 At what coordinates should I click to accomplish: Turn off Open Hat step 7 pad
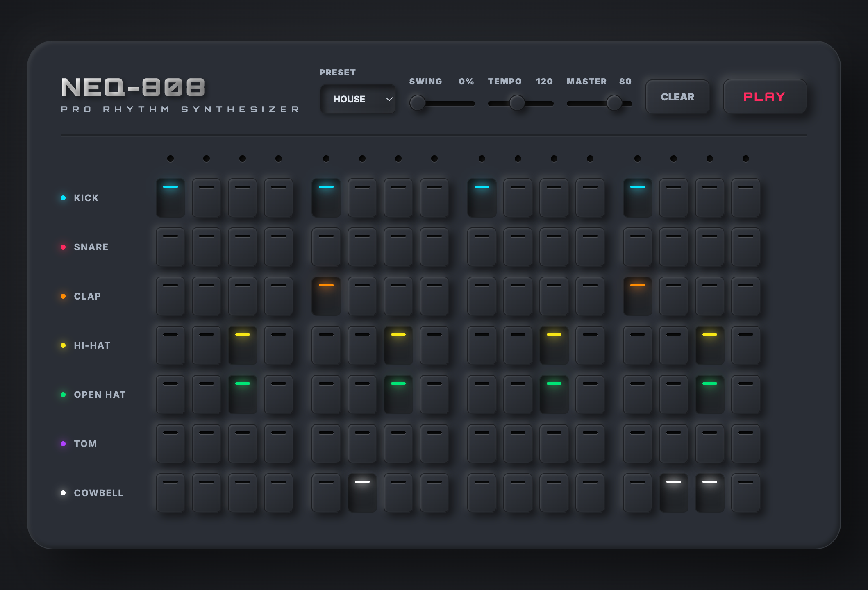pos(398,395)
